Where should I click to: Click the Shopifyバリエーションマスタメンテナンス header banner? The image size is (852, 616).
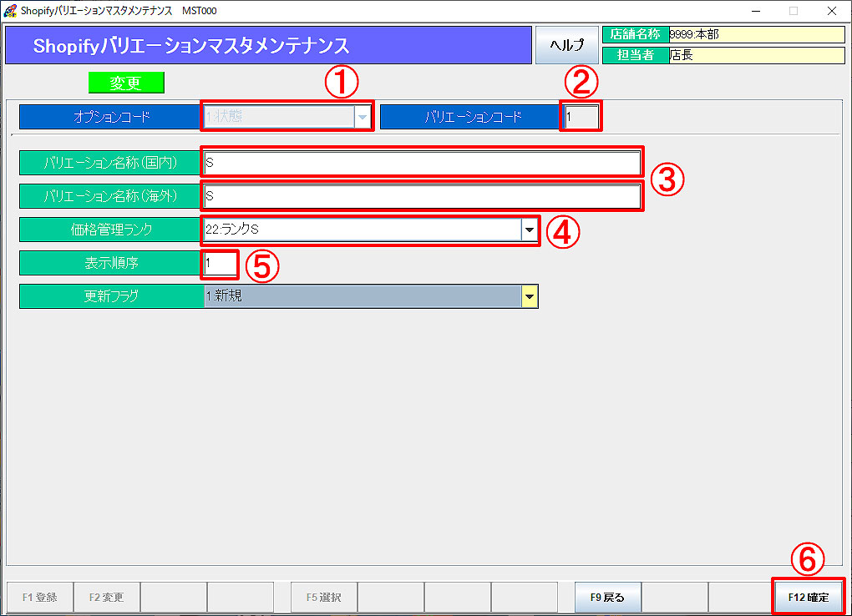268,46
